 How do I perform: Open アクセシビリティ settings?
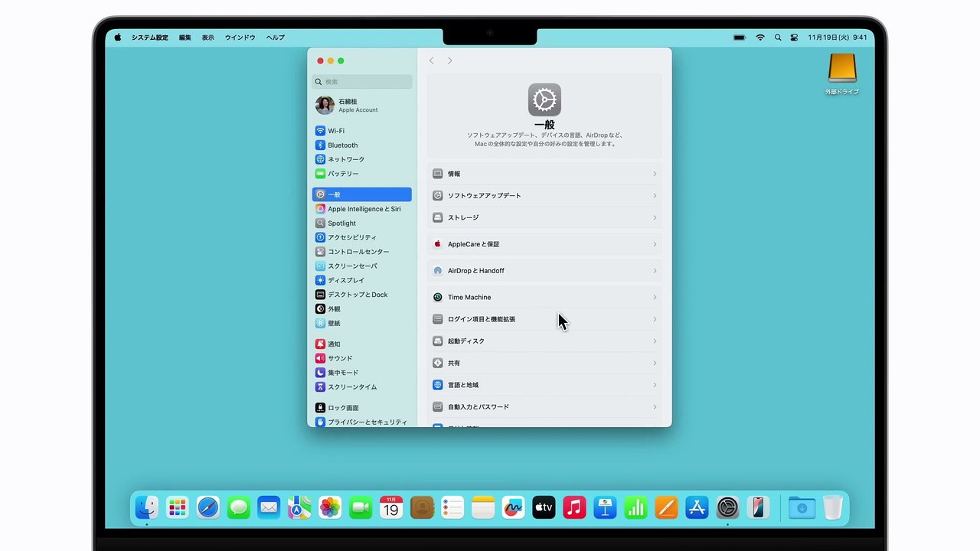pyautogui.click(x=361, y=237)
